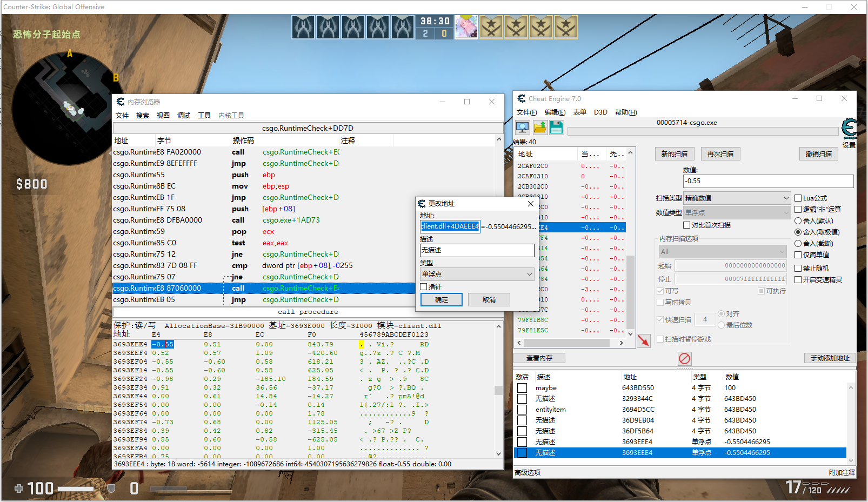This screenshot has width=868, height=502.
Task: Click the player avatar in scoreboard
Action: (466, 26)
